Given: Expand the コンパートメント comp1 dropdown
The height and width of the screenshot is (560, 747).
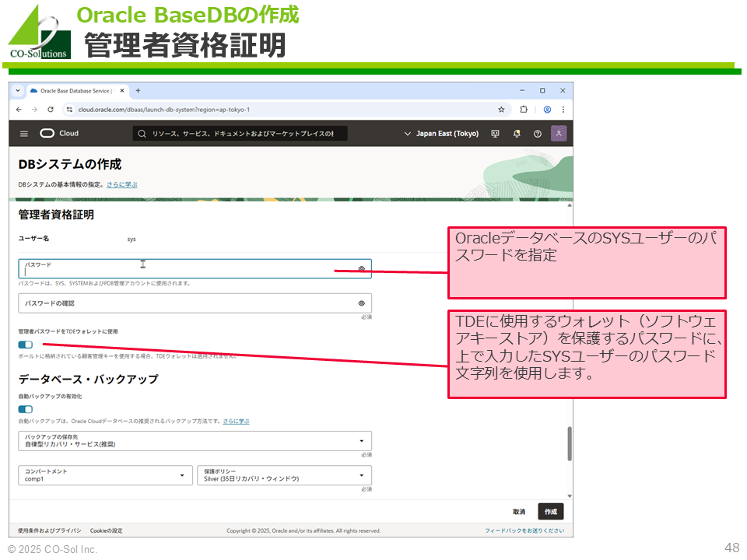Looking at the screenshot, I should click(x=105, y=475).
